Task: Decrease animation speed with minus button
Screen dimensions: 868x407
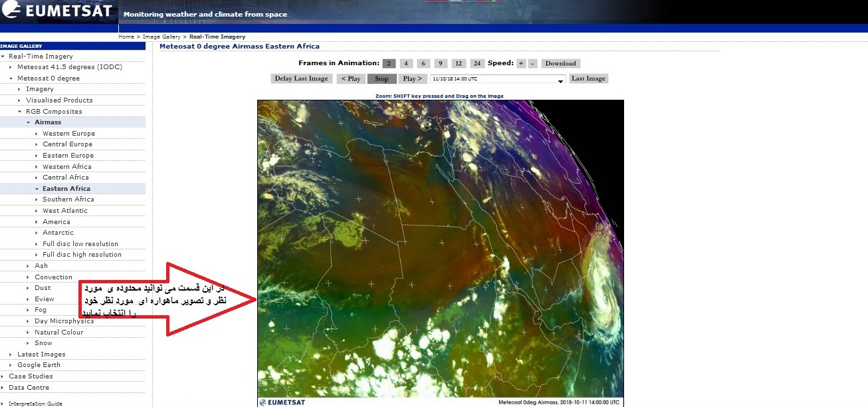Action: point(532,64)
